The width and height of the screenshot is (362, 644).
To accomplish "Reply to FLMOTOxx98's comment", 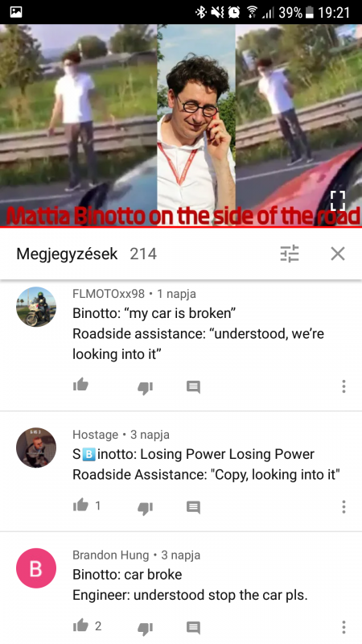I will coord(193,387).
